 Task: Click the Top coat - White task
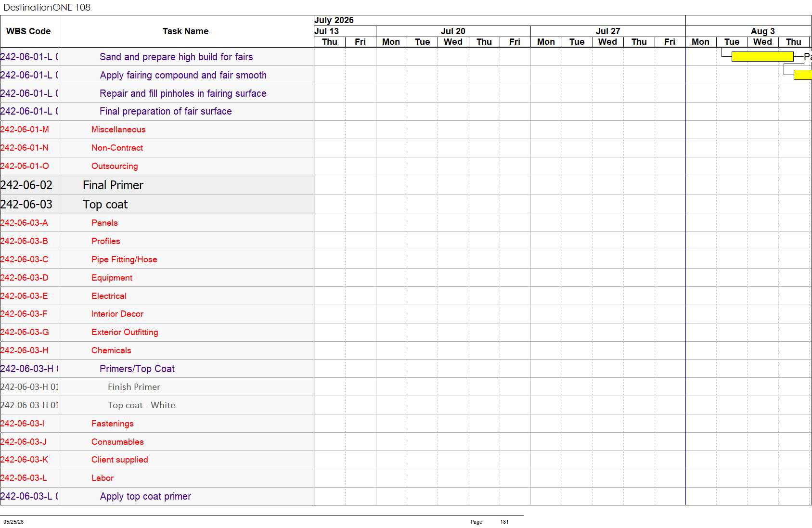pos(142,405)
